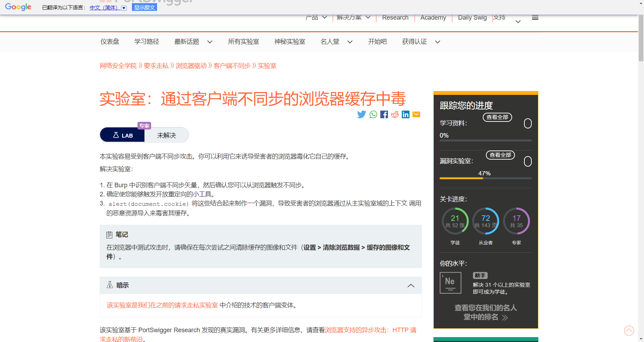
Task: Click the 客户端不同步 breadcrumb link
Action: coord(232,66)
